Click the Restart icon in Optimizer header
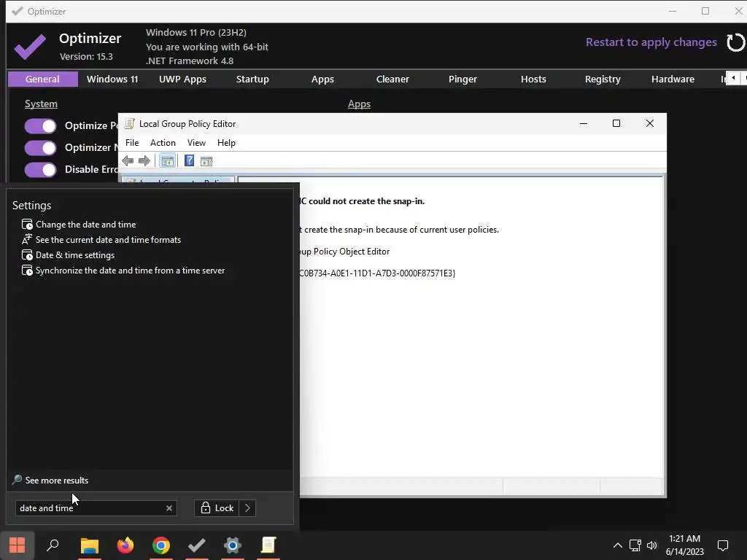Screen dimensions: 747x560 (x=735, y=42)
